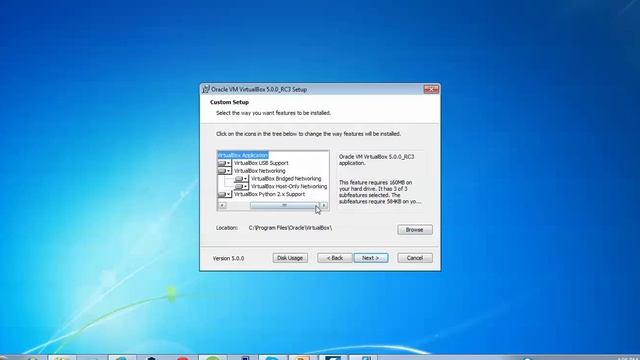Open the VirtualBox USB Support feature dropdown
The width and height of the screenshot is (640, 360).
(224, 163)
